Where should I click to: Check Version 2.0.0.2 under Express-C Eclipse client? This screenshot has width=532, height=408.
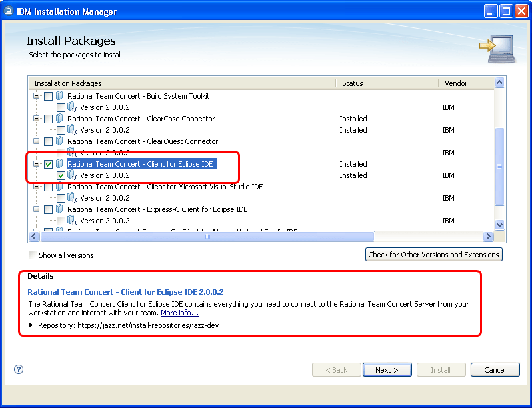61,221
